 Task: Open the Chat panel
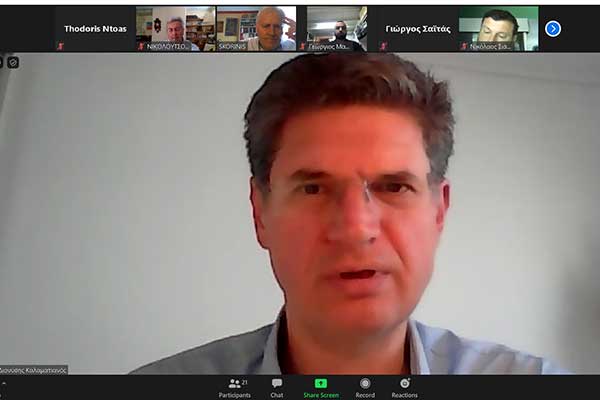click(276, 387)
